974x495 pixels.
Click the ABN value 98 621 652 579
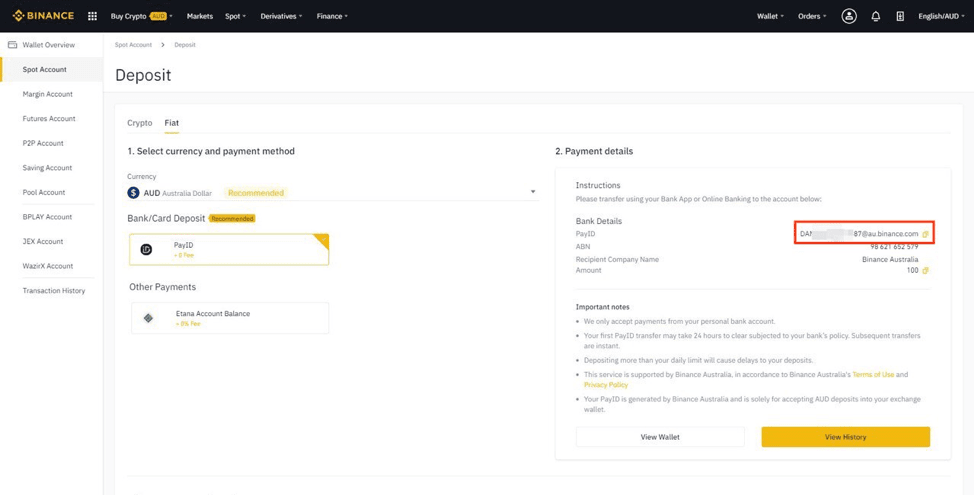[894, 247]
